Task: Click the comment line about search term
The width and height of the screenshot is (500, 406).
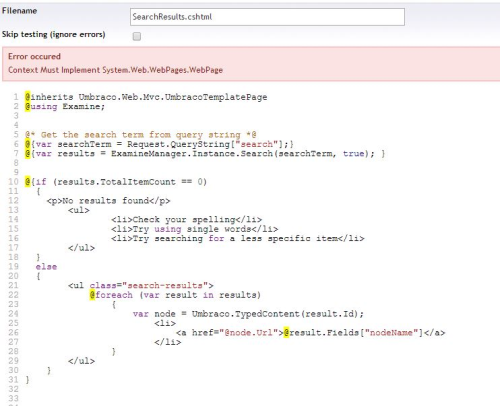Action: (141, 135)
